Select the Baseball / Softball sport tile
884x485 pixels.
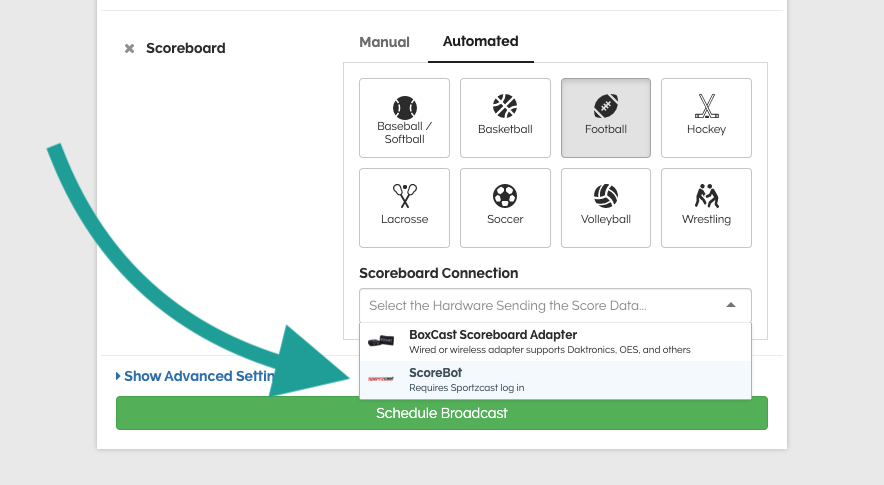[405, 118]
